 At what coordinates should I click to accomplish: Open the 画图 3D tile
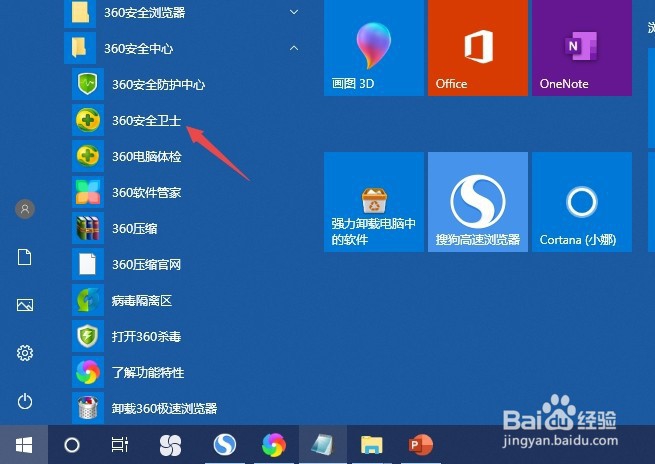[x=374, y=48]
